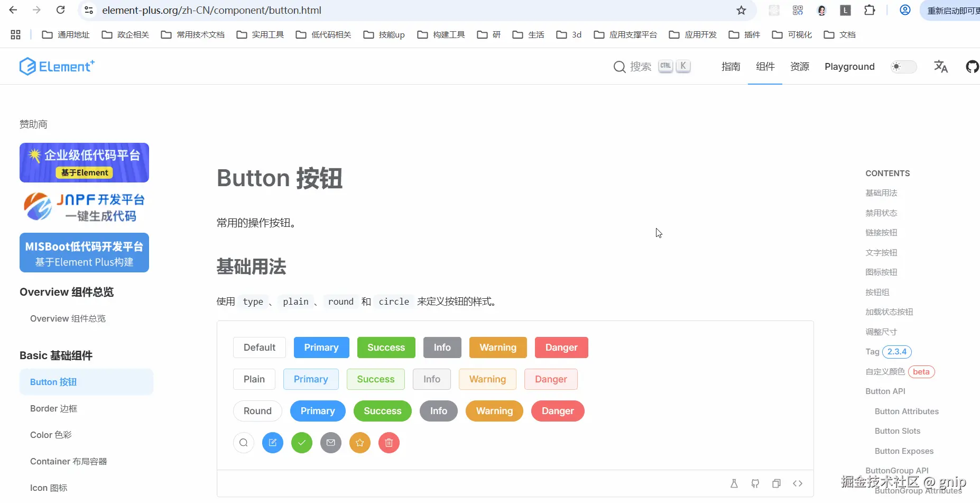Viewport: 980px width, 503px height.
Task: Click the solid Primary button in first row
Action: [x=321, y=347]
